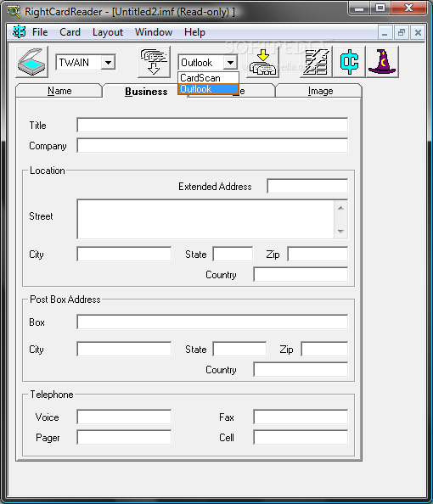Click the Location Zip field
The height and width of the screenshot is (504, 433).
pos(318,254)
